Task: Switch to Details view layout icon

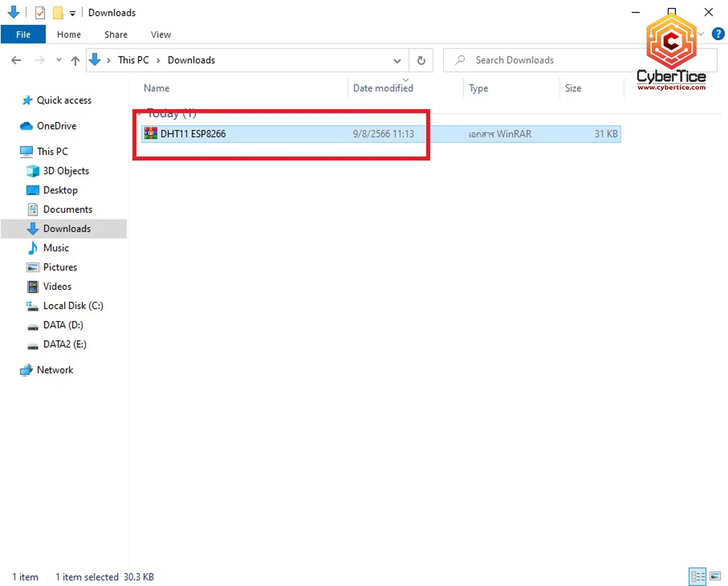Action: [x=697, y=576]
